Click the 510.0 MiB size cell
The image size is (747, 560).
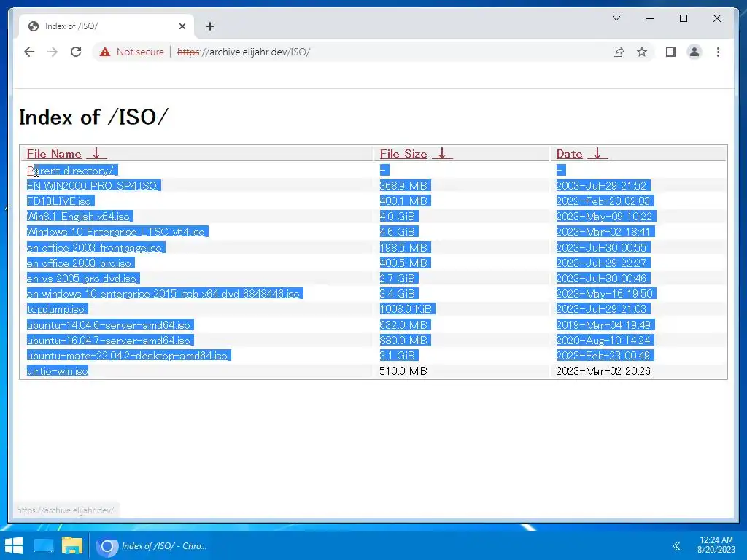(403, 371)
